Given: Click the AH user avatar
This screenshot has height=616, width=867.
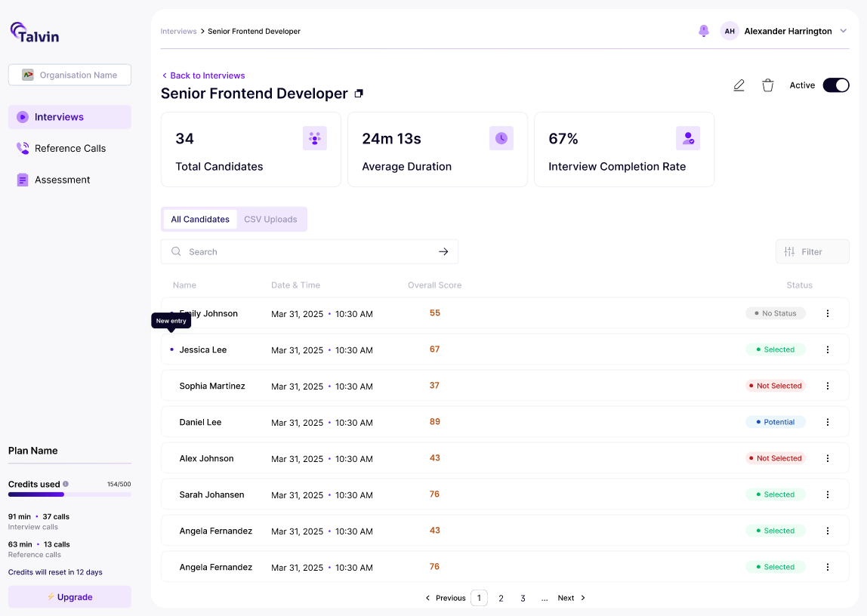Looking at the screenshot, I should coord(730,31).
